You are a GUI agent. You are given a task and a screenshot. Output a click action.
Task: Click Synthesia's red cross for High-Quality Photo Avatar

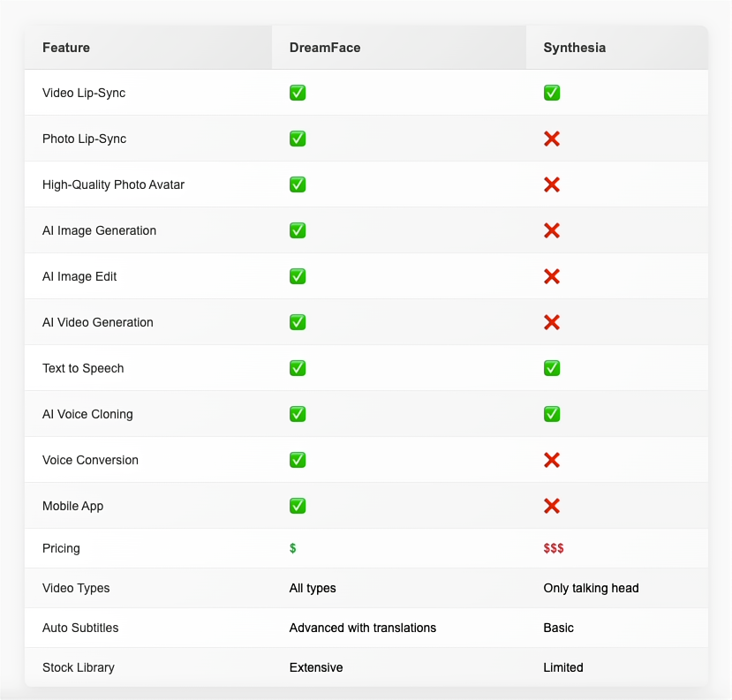pos(552,184)
